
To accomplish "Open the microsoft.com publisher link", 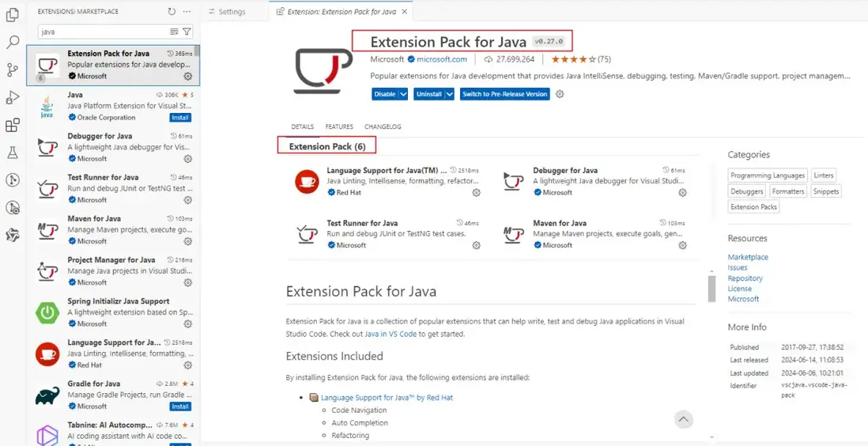I will click(442, 59).
